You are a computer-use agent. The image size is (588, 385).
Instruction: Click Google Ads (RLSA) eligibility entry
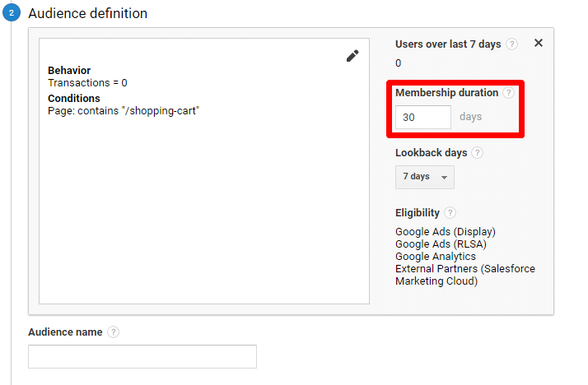point(441,244)
